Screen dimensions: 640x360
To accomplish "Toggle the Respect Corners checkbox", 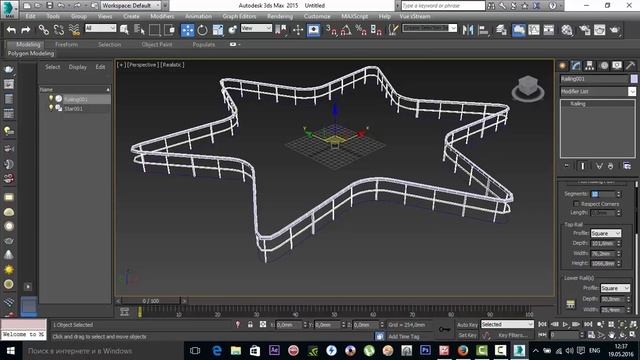I will coord(576,204).
